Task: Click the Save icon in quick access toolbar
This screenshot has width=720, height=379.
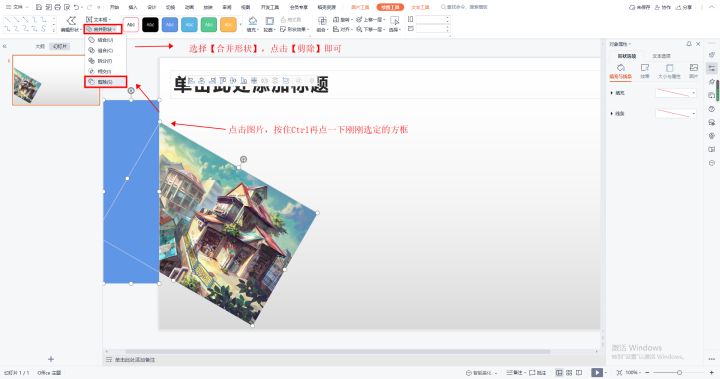Action: (39, 7)
